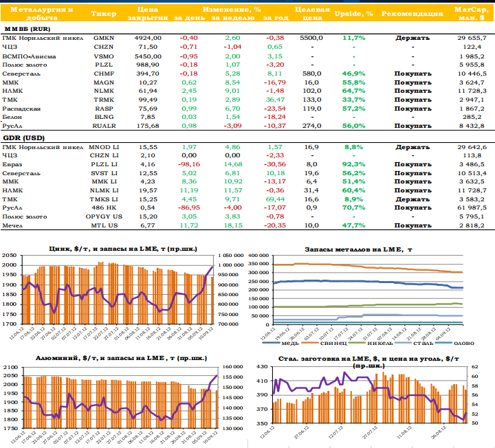The image size is (495, 448).
Task: Click the 69,44 yearly change value
Action: (x=275, y=199)
